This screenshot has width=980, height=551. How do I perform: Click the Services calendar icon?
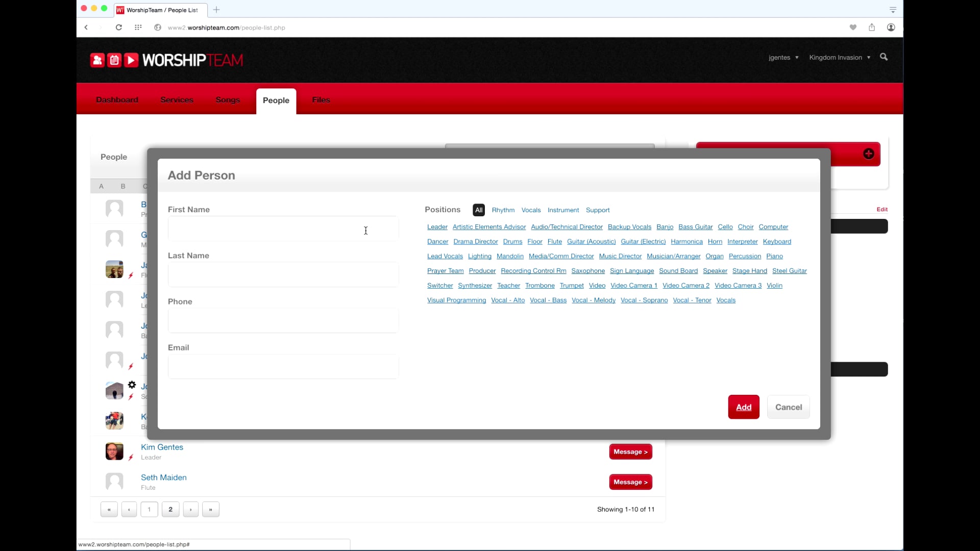pos(114,61)
